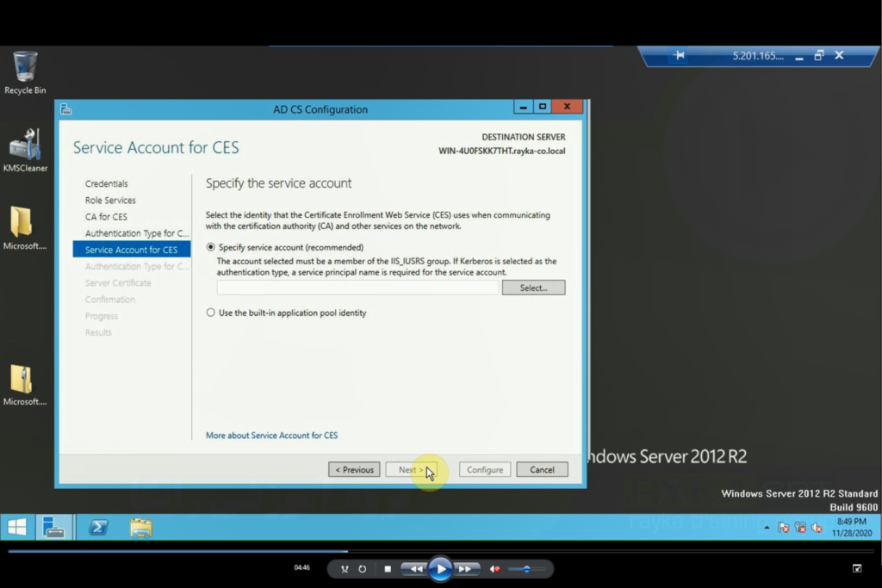Open the Progress step
882x588 pixels.
pyautogui.click(x=102, y=316)
